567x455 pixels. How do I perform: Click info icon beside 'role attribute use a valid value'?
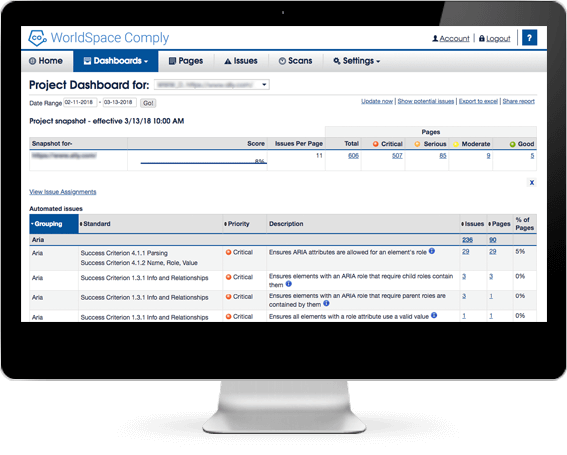(434, 315)
